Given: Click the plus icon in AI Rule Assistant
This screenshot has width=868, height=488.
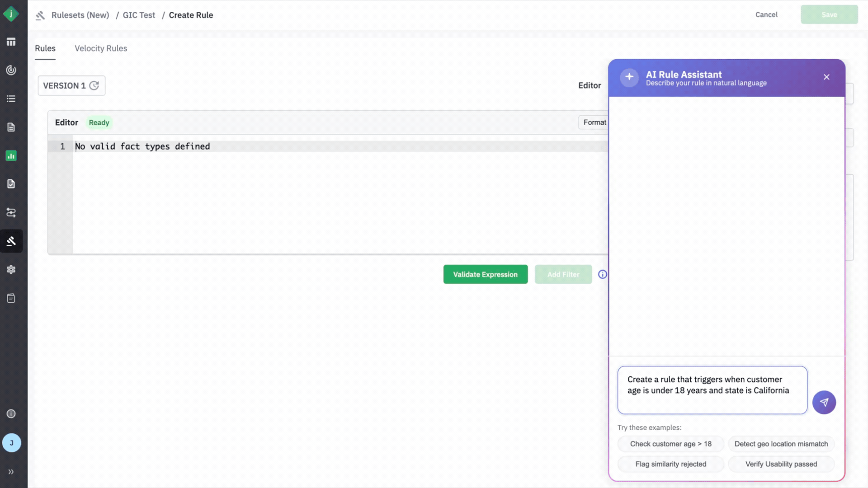Looking at the screenshot, I should tap(629, 77).
